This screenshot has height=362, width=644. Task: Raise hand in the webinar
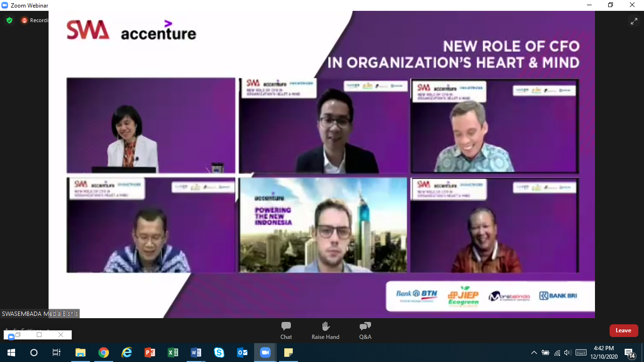(x=325, y=330)
